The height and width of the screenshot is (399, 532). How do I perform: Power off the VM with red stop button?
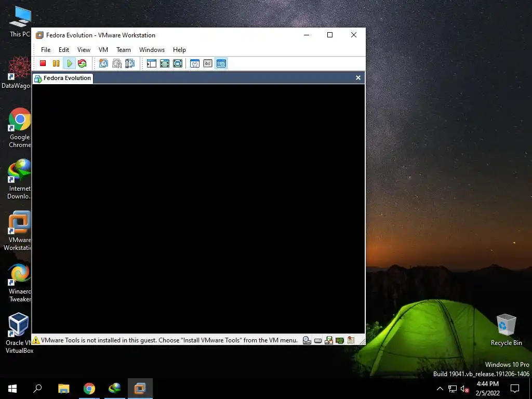(x=43, y=63)
